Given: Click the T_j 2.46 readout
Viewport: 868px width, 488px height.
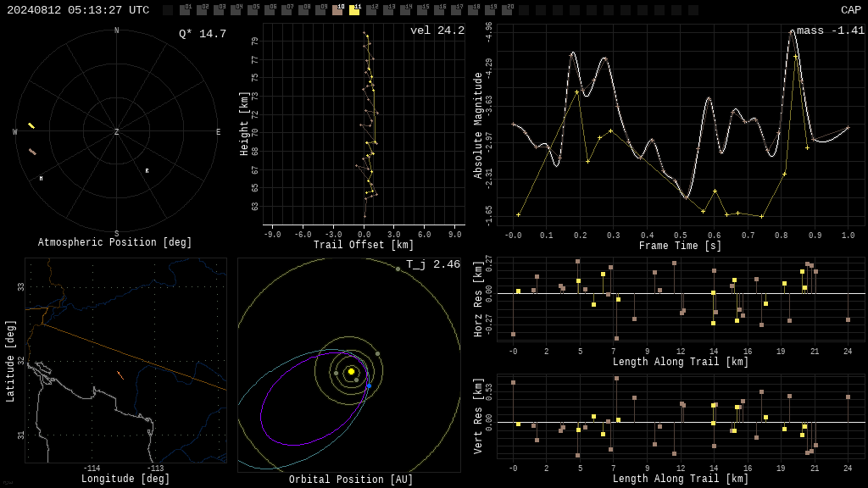Looking at the screenshot, I should coord(433,264).
